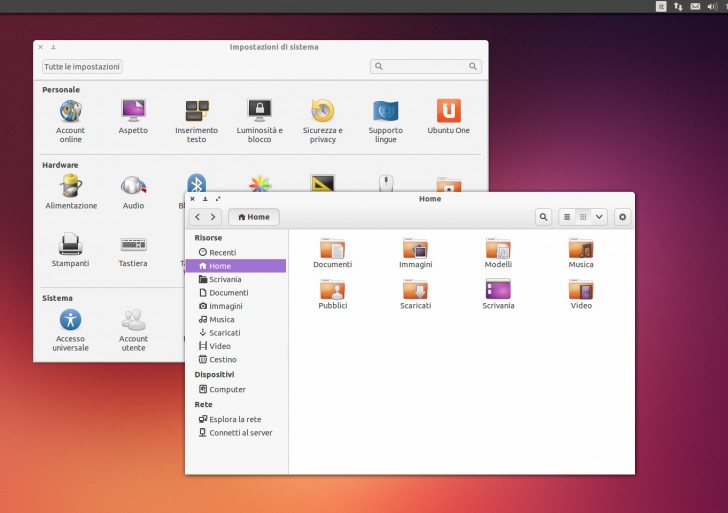Screen dimensions: 728x513
Task: Expand the view options dropdown arrow
Action: point(599,217)
